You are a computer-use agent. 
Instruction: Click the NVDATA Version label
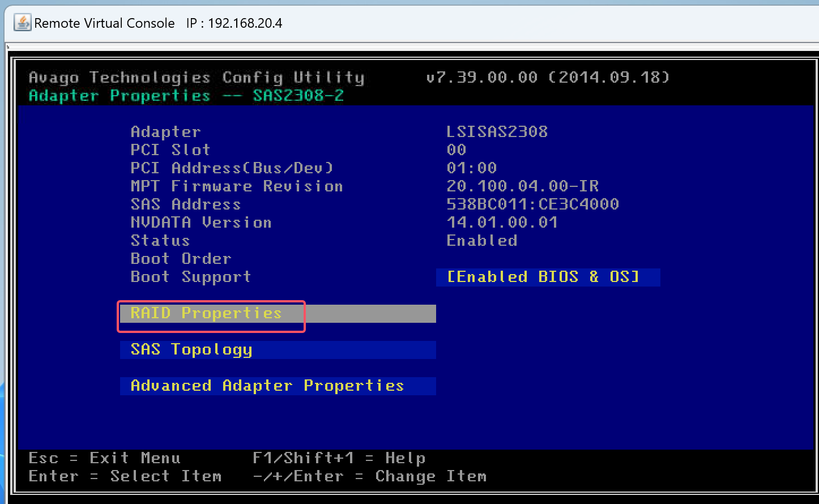[x=201, y=223]
